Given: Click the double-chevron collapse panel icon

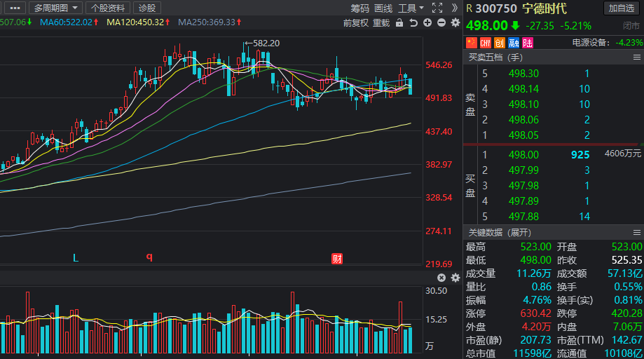Looking at the screenshot, I should tap(455, 8).
